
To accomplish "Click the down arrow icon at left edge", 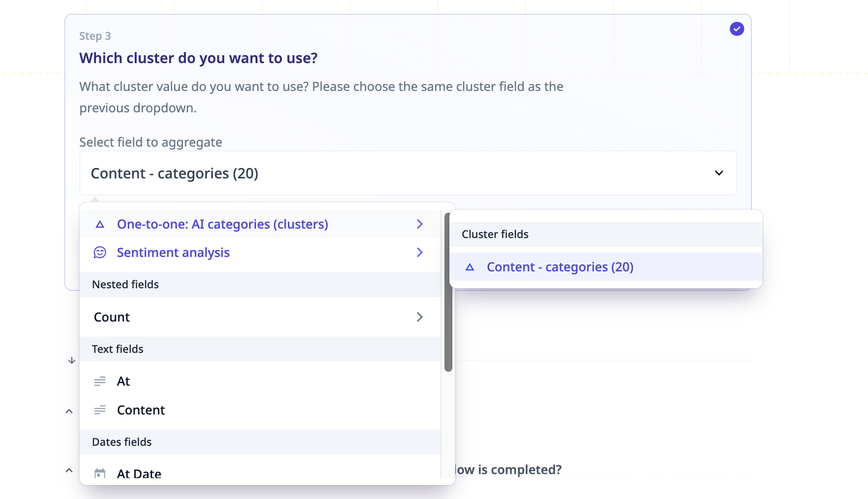I will tap(72, 360).
